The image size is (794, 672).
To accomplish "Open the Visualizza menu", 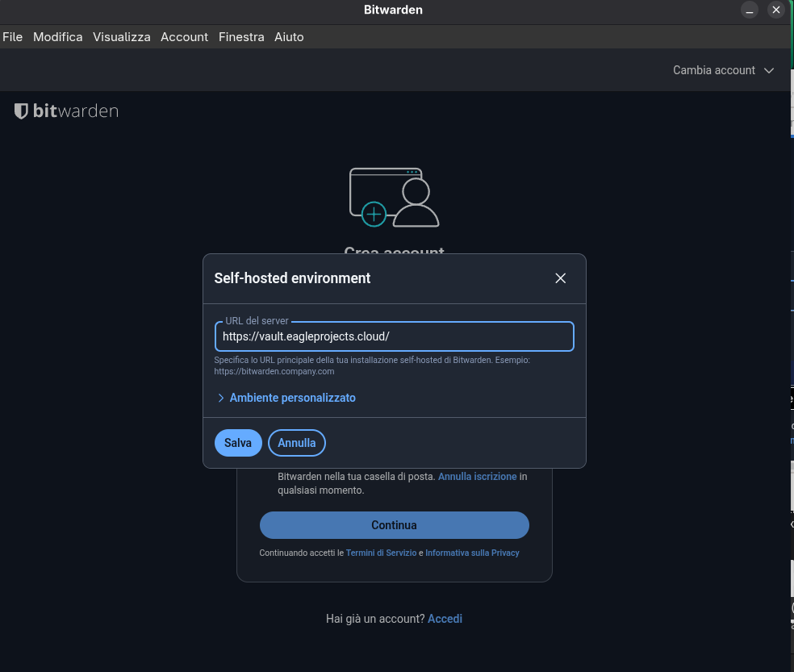I will point(121,37).
